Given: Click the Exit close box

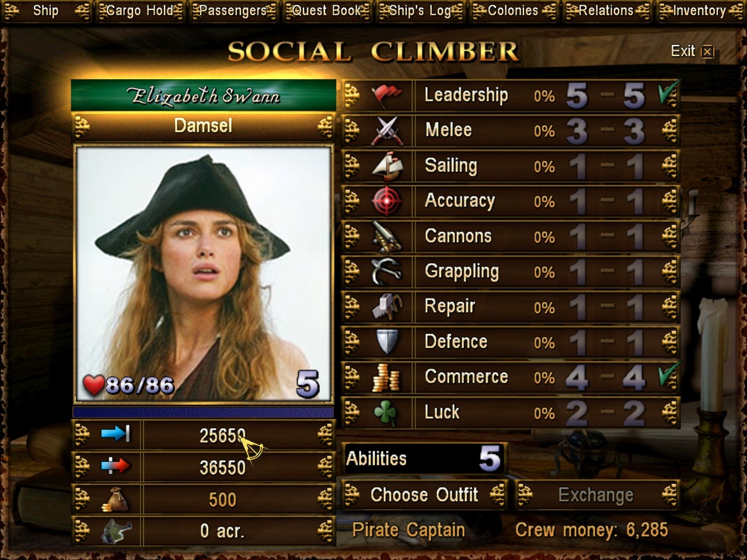Looking at the screenshot, I should (x=707, y=51).
